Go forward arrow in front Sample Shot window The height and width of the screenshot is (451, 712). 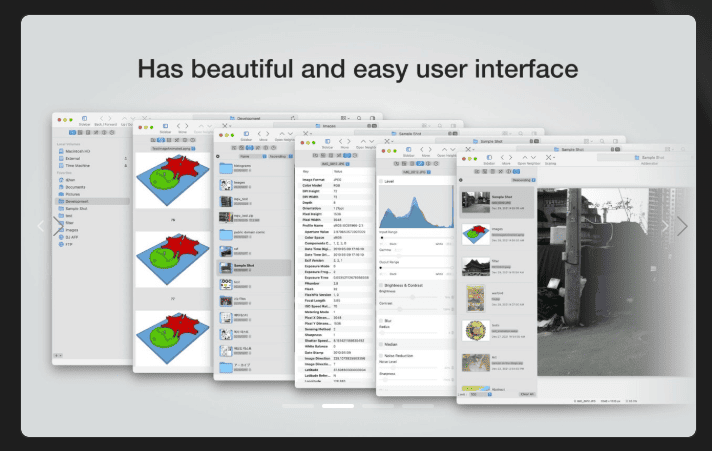point(510,158)
